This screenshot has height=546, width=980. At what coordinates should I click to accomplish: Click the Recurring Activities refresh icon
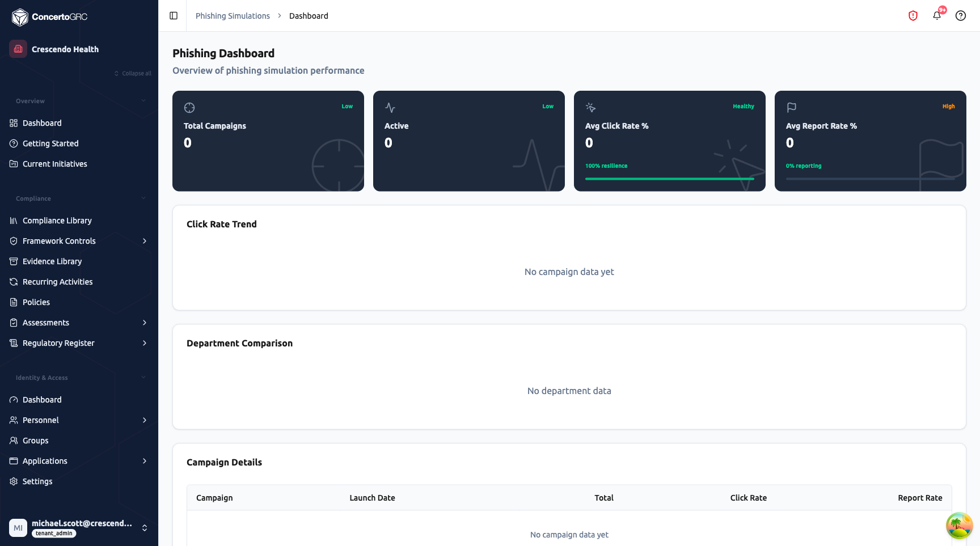point(14,282)
